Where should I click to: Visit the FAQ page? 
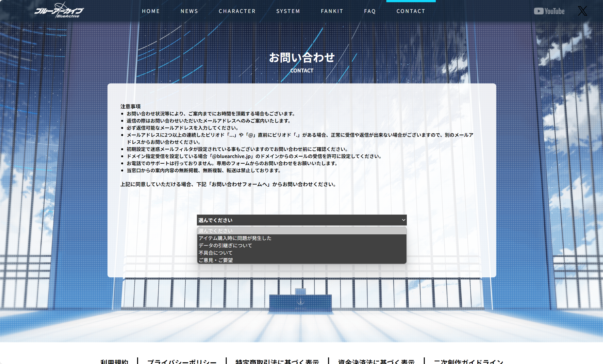click(370, 11)
